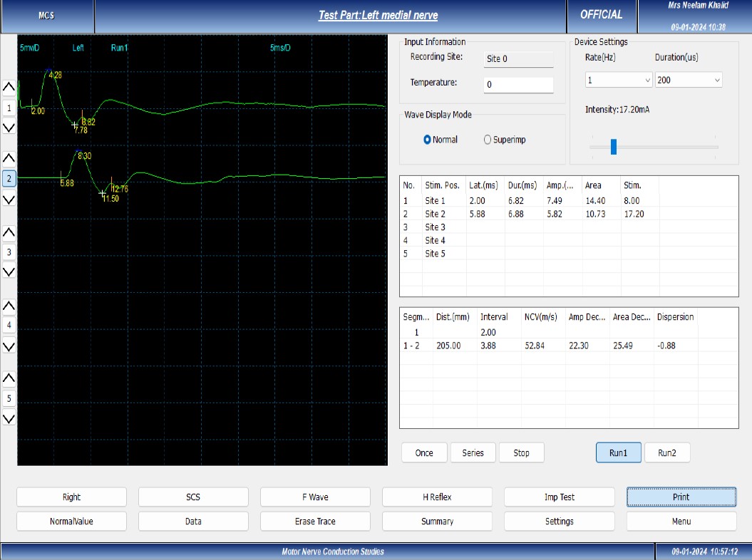Return to the Menu

(x=681, y=521)
